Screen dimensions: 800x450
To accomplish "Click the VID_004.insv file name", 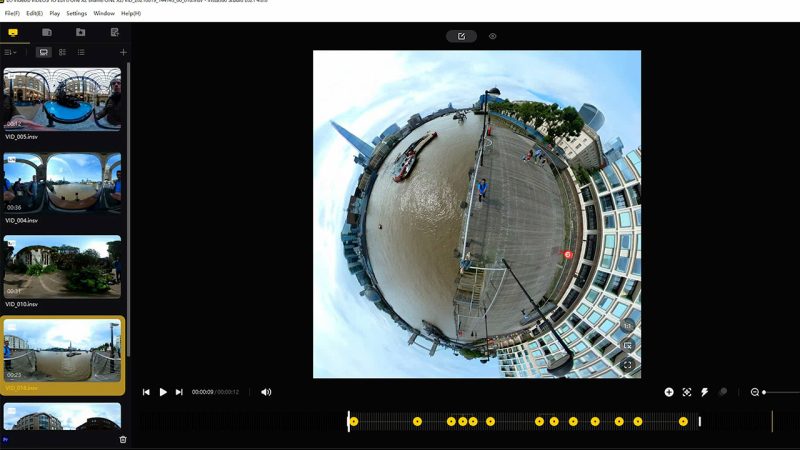I will click(x=21, y=220).
